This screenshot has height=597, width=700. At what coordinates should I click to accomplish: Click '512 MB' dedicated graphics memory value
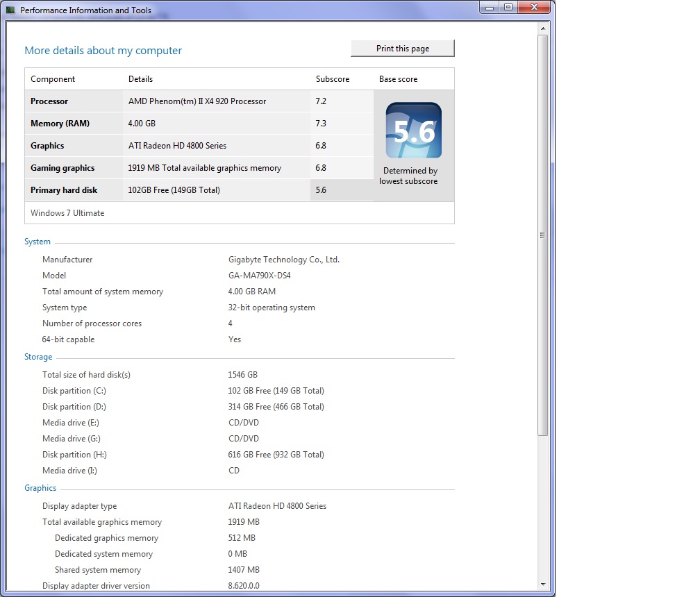(x=242, y=538)
